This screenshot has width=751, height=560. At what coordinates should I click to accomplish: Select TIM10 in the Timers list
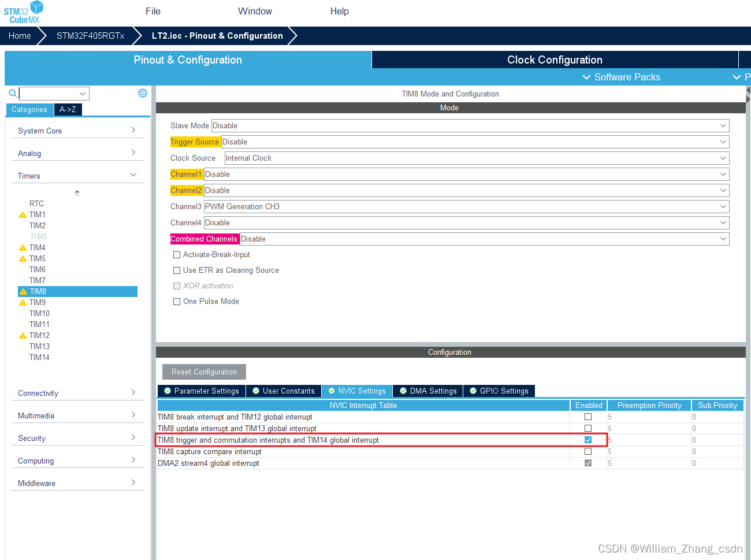pyautogui.click(x=39, y=314)
